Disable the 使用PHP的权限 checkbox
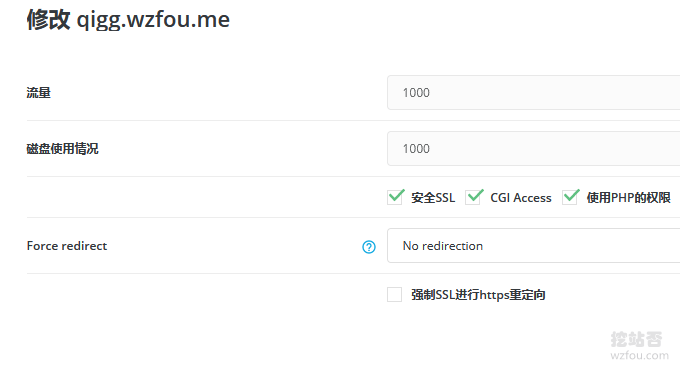Image resolution: width=680 pixels, height=366 pixels. click(570, 197)
